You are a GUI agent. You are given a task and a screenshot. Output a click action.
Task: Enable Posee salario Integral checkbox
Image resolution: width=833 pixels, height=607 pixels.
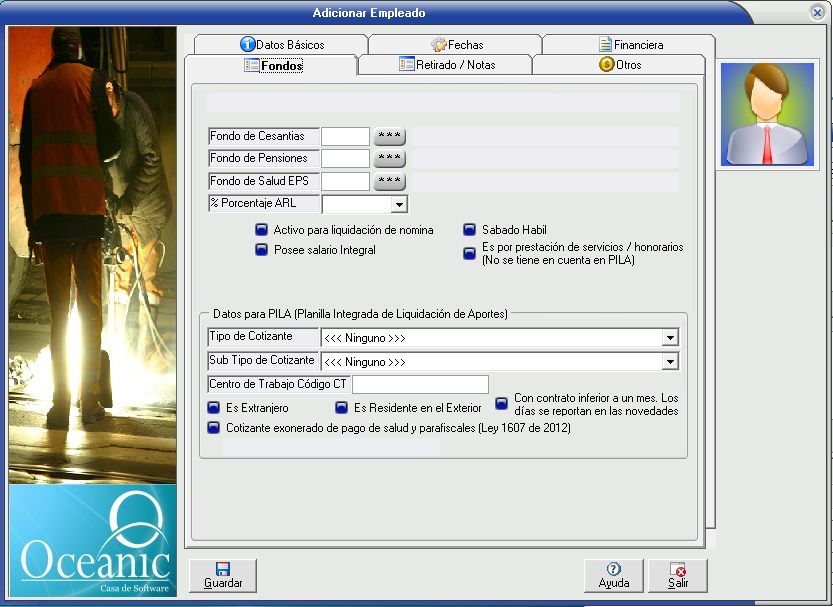(262, 250)
